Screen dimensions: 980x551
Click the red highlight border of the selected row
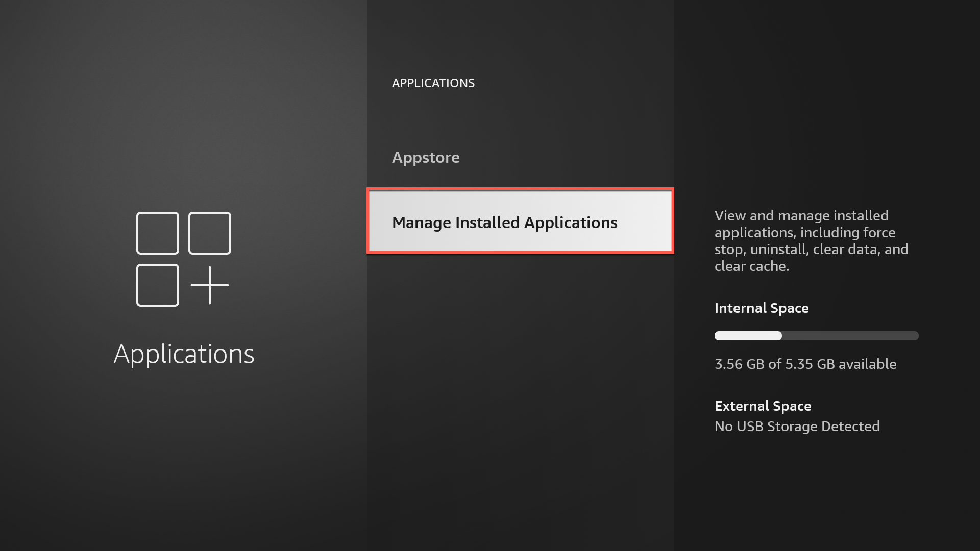[520, 189]
